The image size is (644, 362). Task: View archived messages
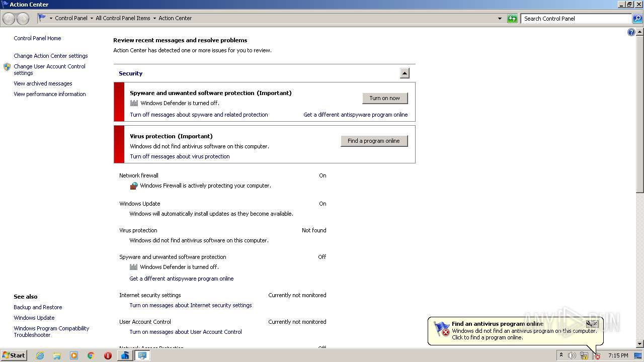(x=43, y=83)
